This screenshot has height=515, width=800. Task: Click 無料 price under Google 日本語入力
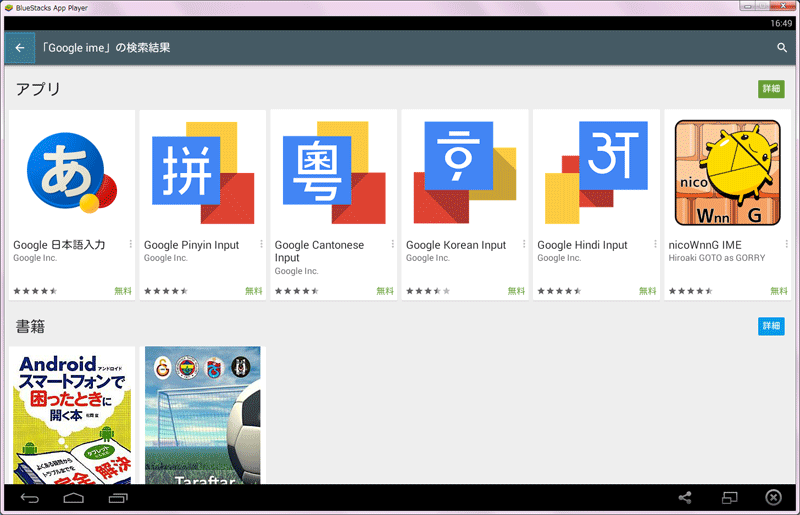point(123,291)
